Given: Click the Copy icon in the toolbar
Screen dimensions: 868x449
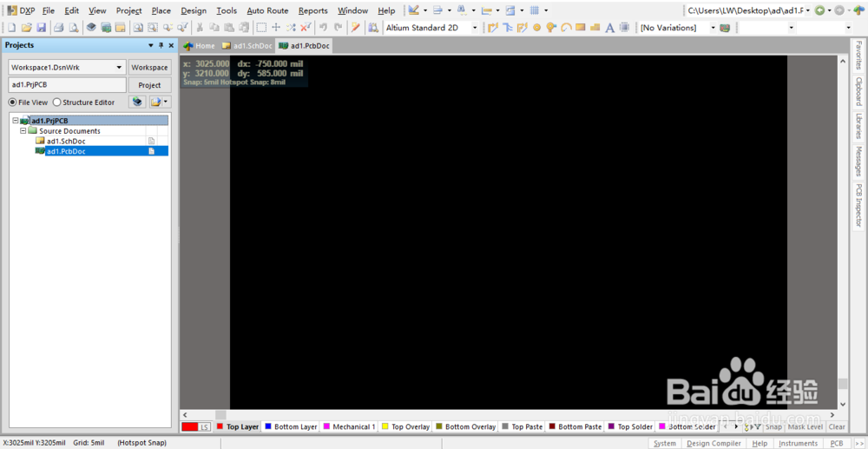Looking at the screenshot, I should [x=214, y=28].
